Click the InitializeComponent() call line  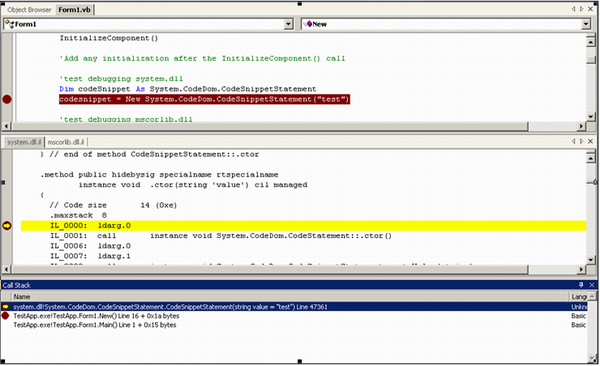point(109,38)
